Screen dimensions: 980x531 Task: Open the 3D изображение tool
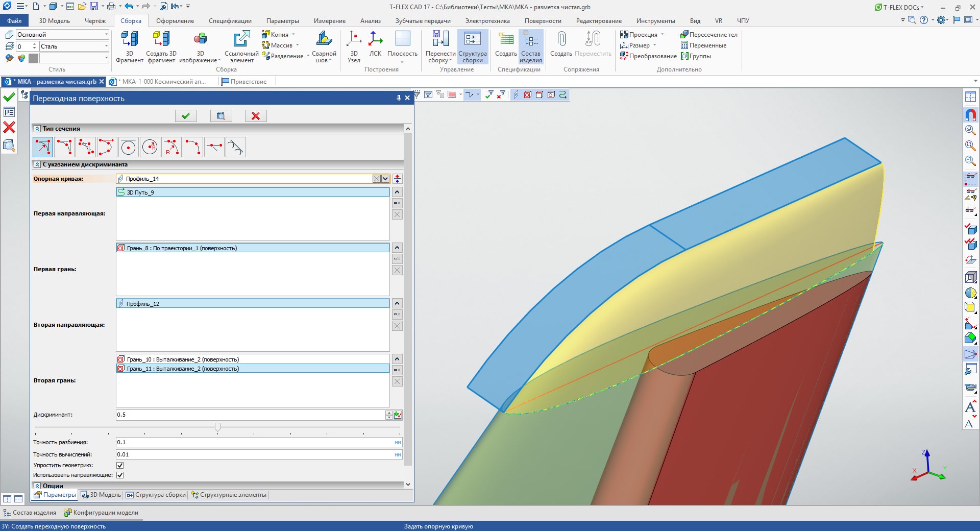(x=200, y=39)
